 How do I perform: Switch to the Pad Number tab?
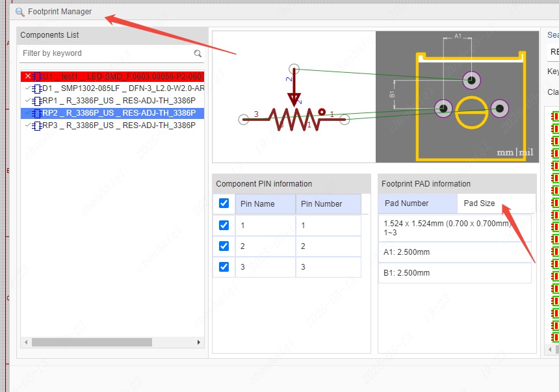click(x=406, y=203)
